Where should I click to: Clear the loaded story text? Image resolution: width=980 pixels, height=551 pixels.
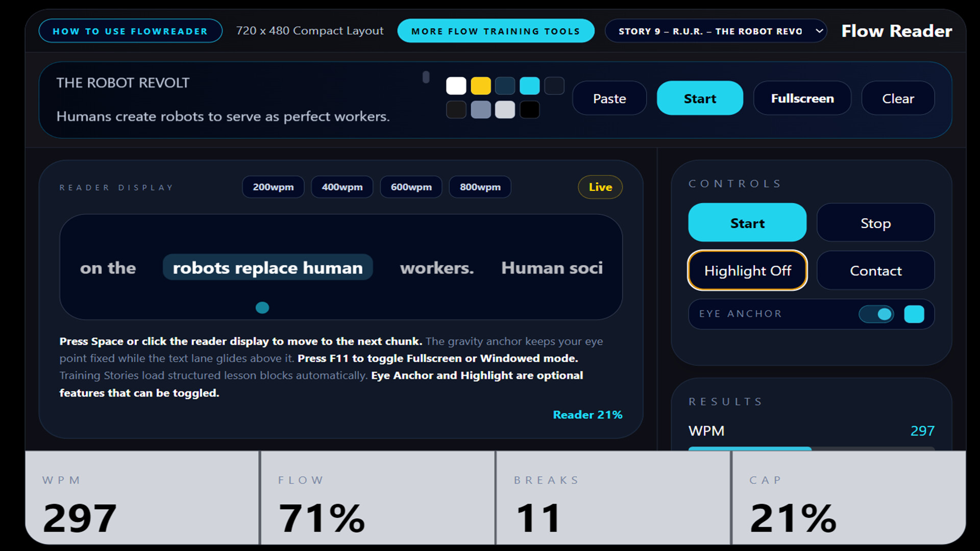(x=897, y=98)
